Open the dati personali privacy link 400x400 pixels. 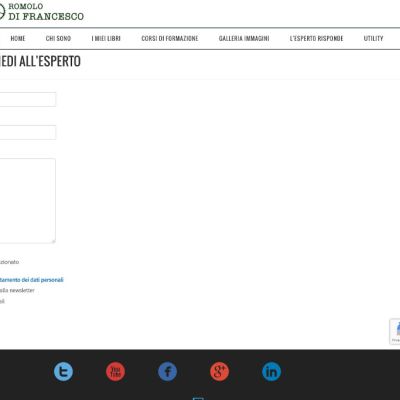tap(32, 280)
